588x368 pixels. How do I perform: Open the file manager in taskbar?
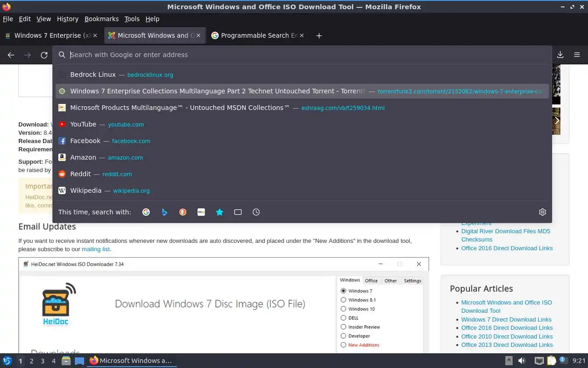66,361
